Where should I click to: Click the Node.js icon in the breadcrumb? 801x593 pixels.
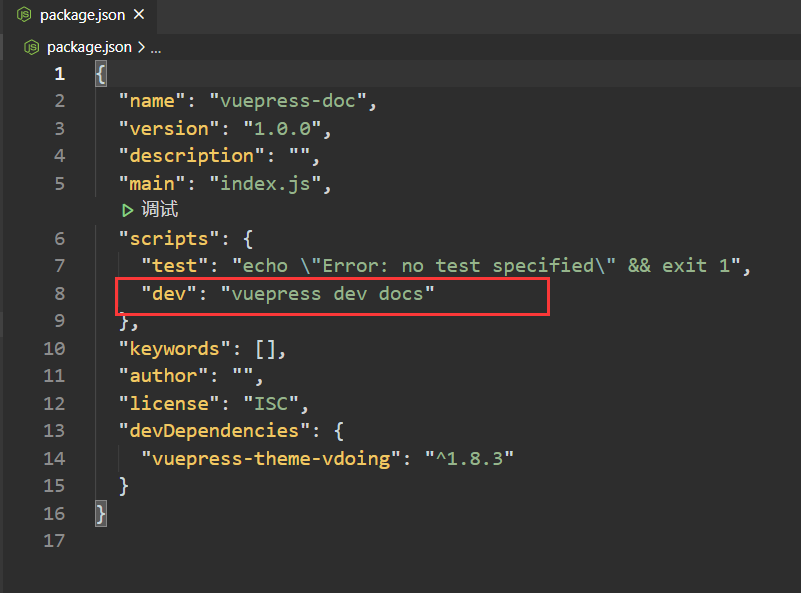tap(32, 47)
